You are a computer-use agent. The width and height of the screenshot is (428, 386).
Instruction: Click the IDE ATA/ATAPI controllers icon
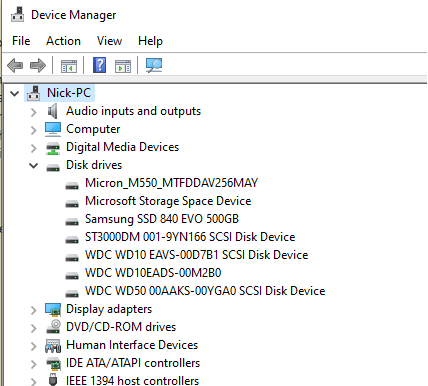point(53,364)
